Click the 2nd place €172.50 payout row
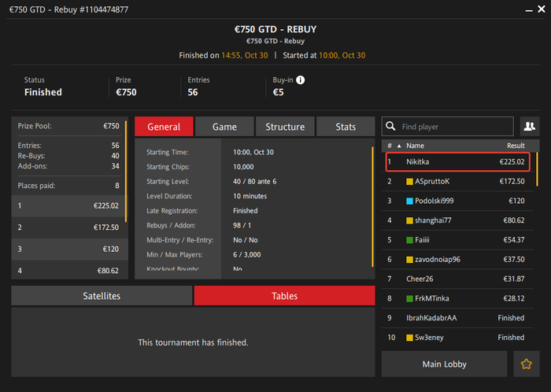The width and height of the screenshot is (551, 392). pos(68,227)
